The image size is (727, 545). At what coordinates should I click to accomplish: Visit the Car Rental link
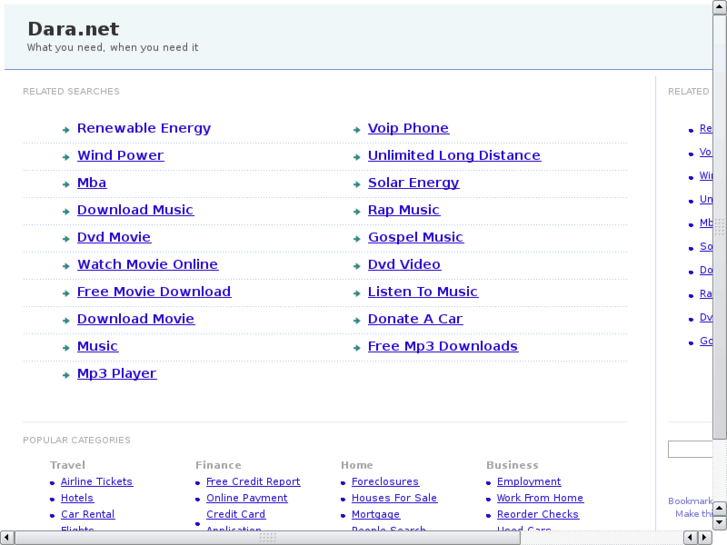88,514
